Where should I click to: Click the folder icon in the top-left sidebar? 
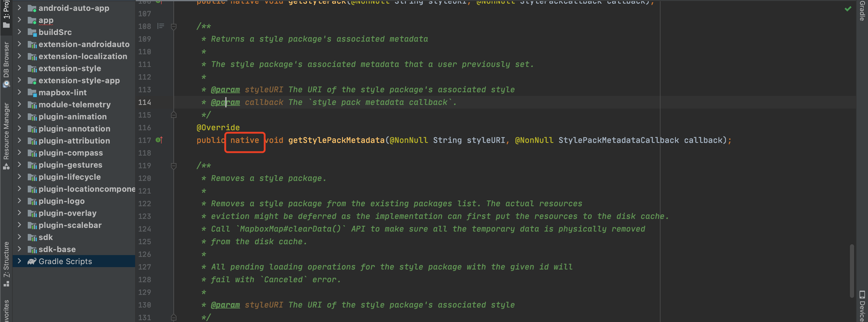6,24
